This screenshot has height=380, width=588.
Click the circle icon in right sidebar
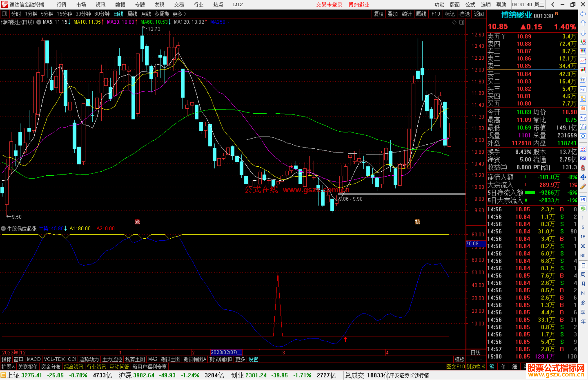click(583, 136)
